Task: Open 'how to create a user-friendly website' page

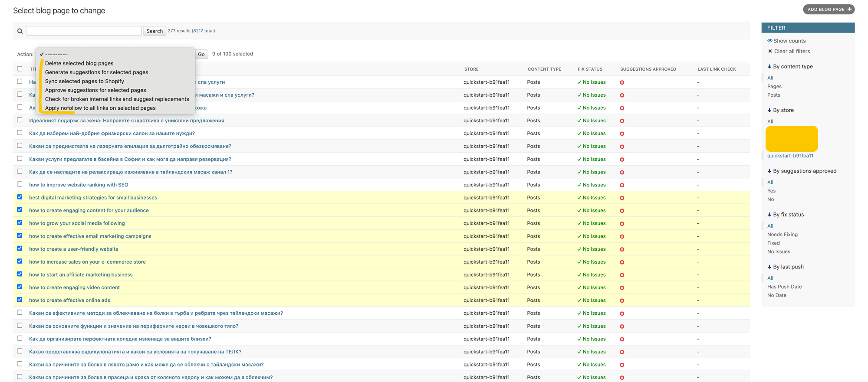Action: point(74,249)
